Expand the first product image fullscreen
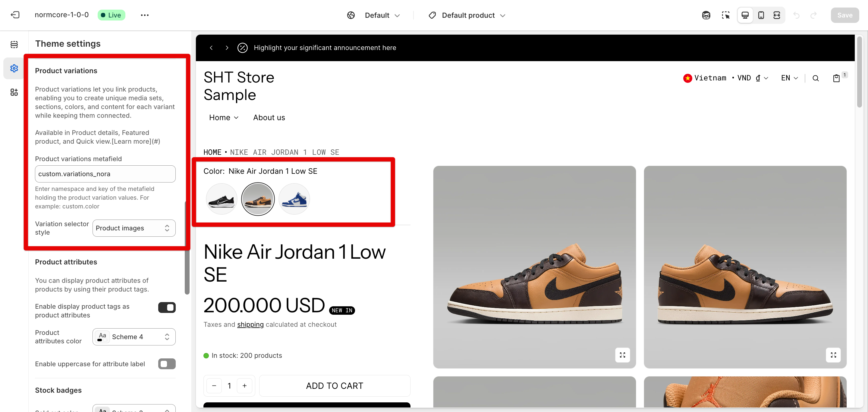The image size is (868, 412). tap(622, 355)
